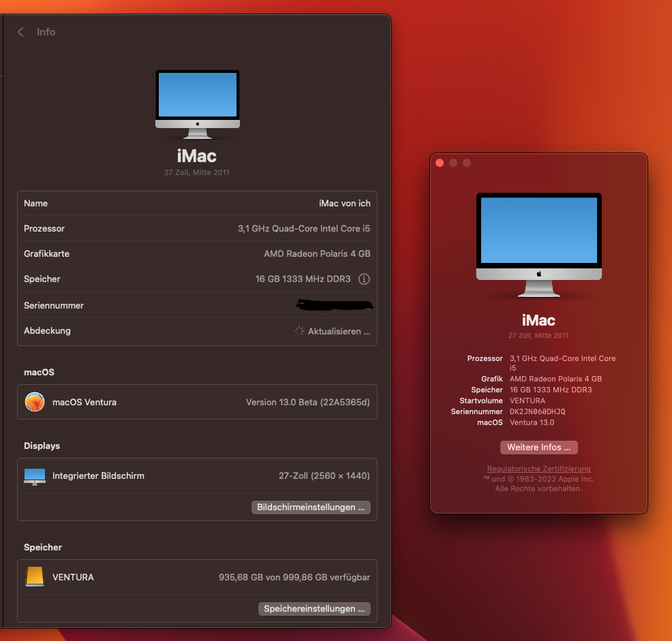Click 'Ventura 13.0' macOS value in About window
The height and width of the screenshot is (641, 672).
click(x=532, y=422)
